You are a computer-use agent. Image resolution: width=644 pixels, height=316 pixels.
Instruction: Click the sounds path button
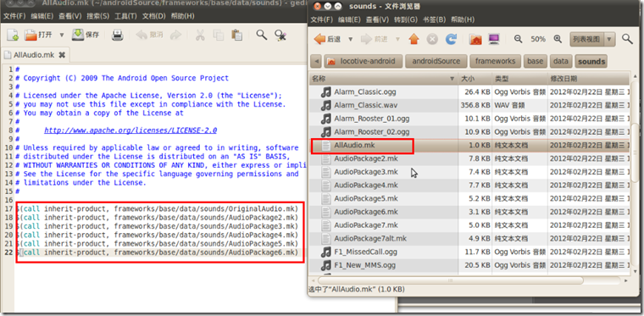591,62
